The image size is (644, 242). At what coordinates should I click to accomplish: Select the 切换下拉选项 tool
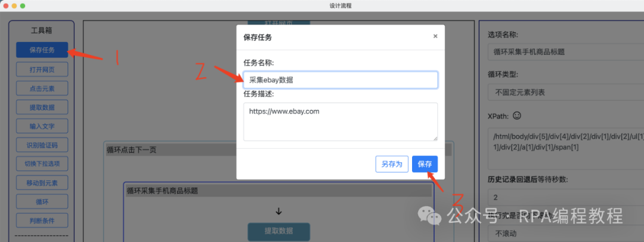42,164
